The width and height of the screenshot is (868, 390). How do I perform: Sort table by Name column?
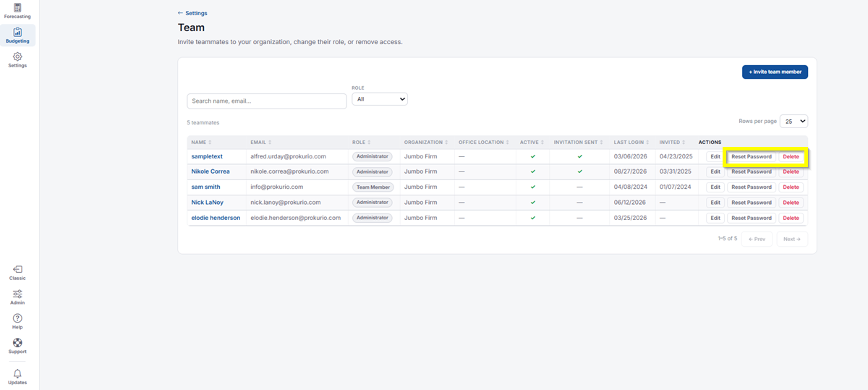201,143
